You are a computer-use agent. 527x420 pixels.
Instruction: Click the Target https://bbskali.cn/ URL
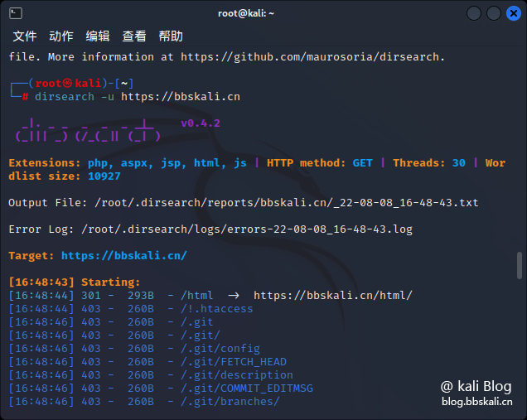(124, 256)
